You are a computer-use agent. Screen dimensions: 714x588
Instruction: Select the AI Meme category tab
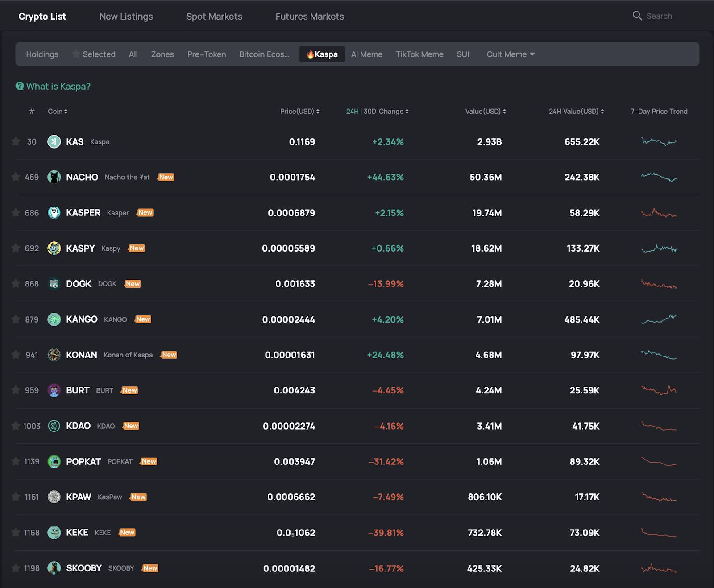click(x=366, y=54)
